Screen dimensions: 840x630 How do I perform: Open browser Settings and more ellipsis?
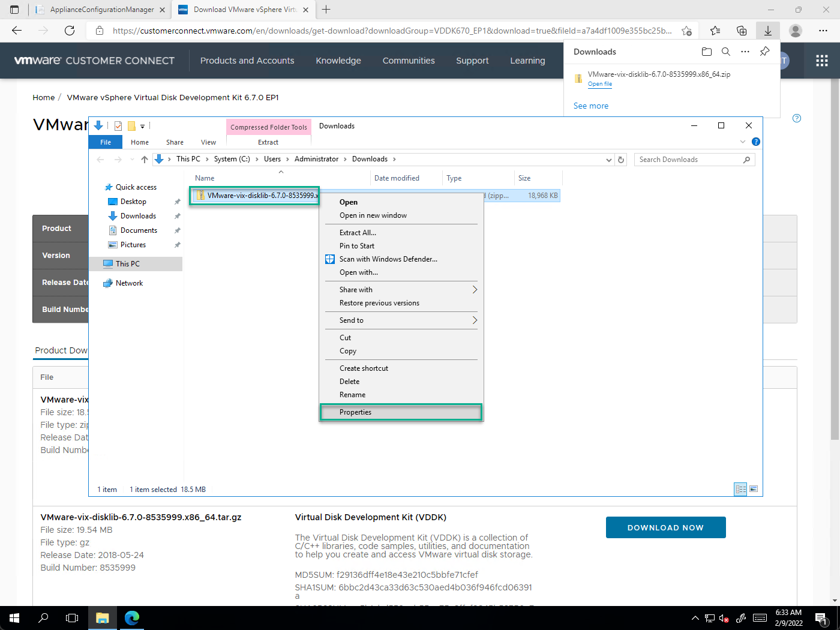tap(823, 31)
